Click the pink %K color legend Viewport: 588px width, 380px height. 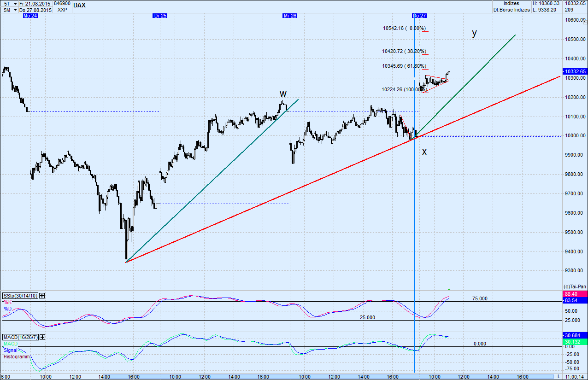pos(7,303)
